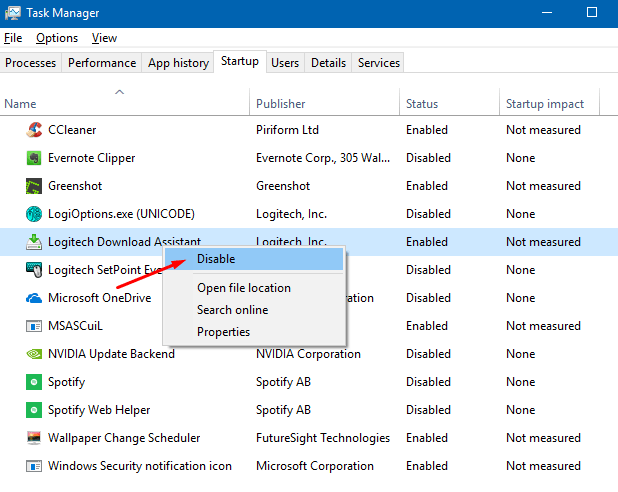This screenshot has width=618, height=492.
Task: Open the Options menu
Action: click(x=57, y=38)
